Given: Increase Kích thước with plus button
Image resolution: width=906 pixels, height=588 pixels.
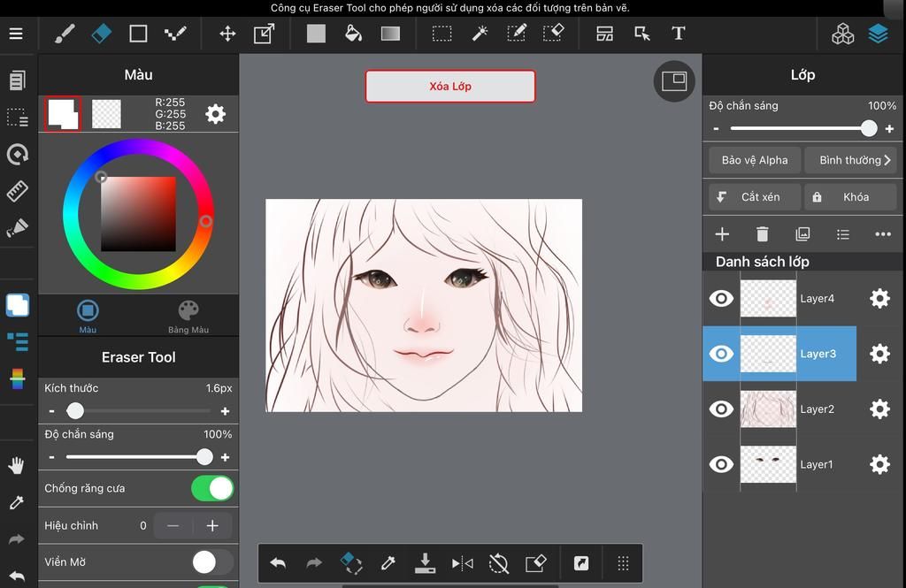Looking at the screenshot, I should (226, 411).
